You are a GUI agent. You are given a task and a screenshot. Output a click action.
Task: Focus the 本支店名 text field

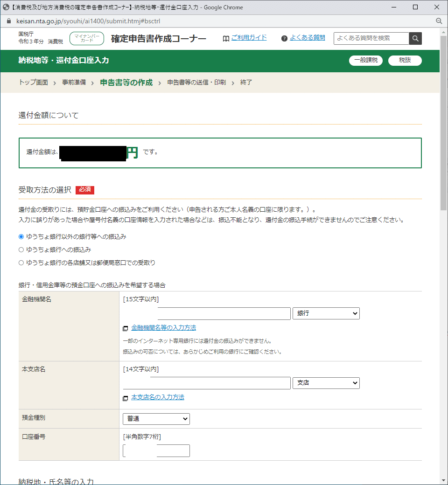coord(207,383)
